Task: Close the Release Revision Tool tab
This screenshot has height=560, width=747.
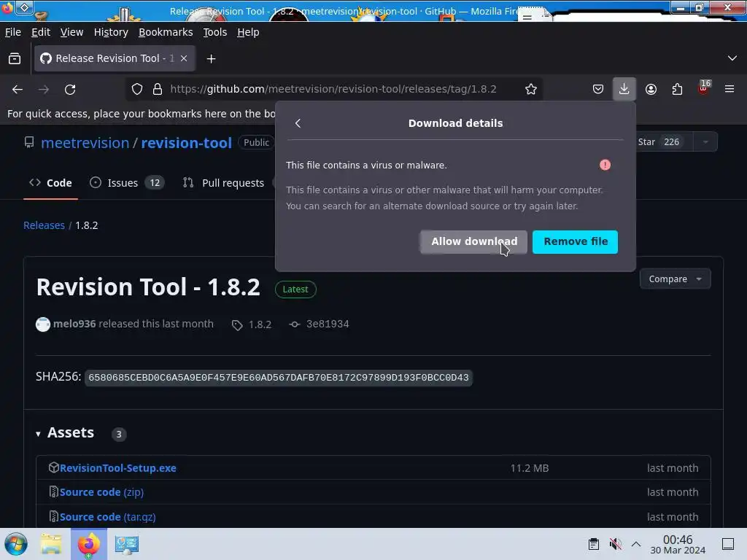Action: click(x=184, y=58)
